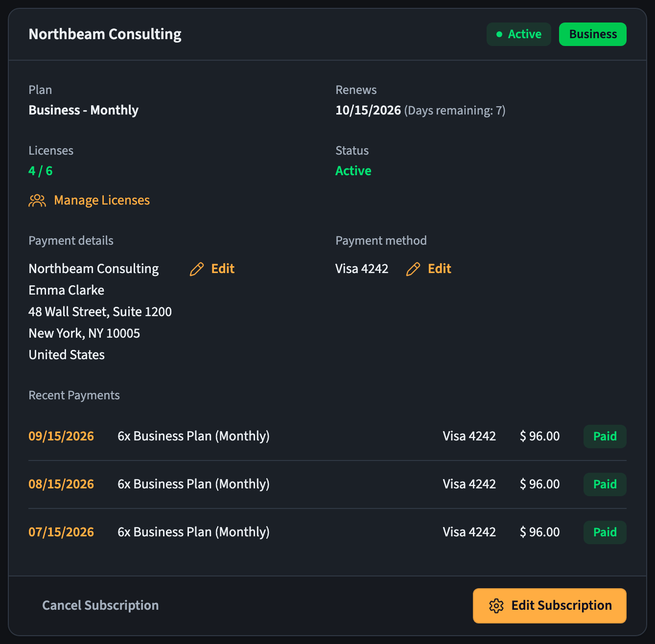Click the 'Business - Monthly' plan name

click(84, 110)
